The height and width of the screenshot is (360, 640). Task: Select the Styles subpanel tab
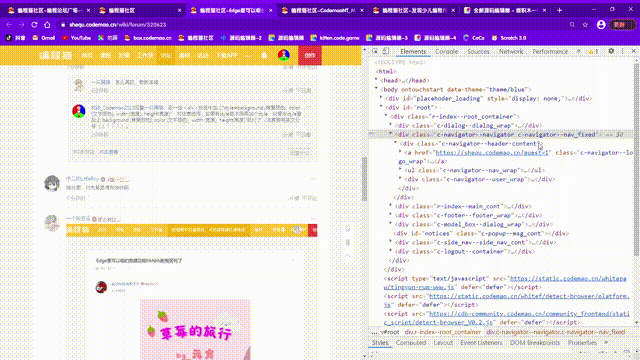(380, 343)
